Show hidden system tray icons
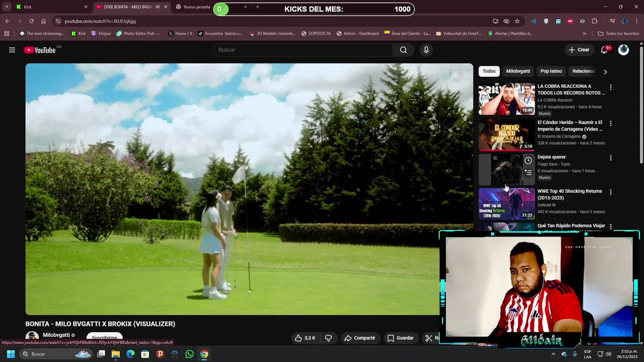Viewport: 644px width, 362px height. (x=553, y=354)
